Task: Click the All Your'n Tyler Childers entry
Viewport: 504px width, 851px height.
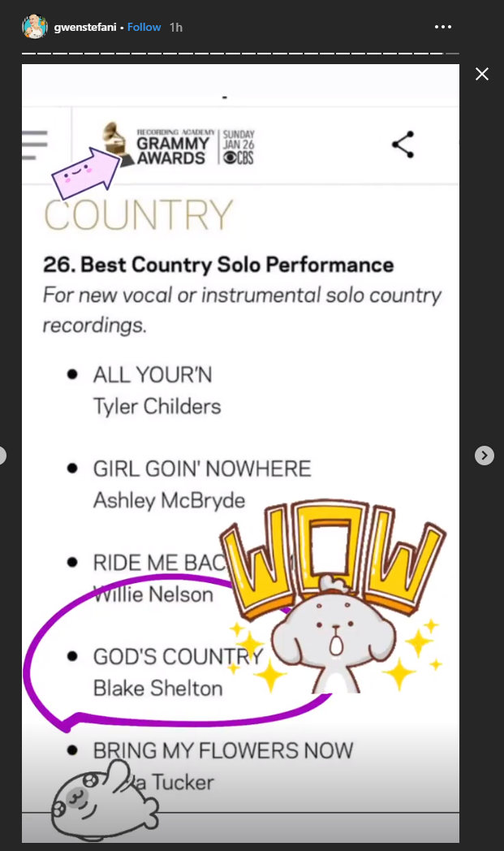Action: tap(157, 390)
